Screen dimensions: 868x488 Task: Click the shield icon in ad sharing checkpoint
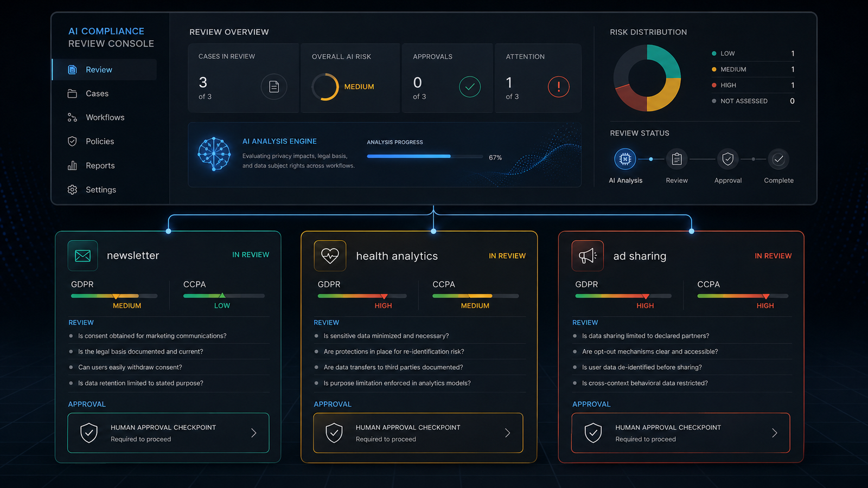point(593,433)
